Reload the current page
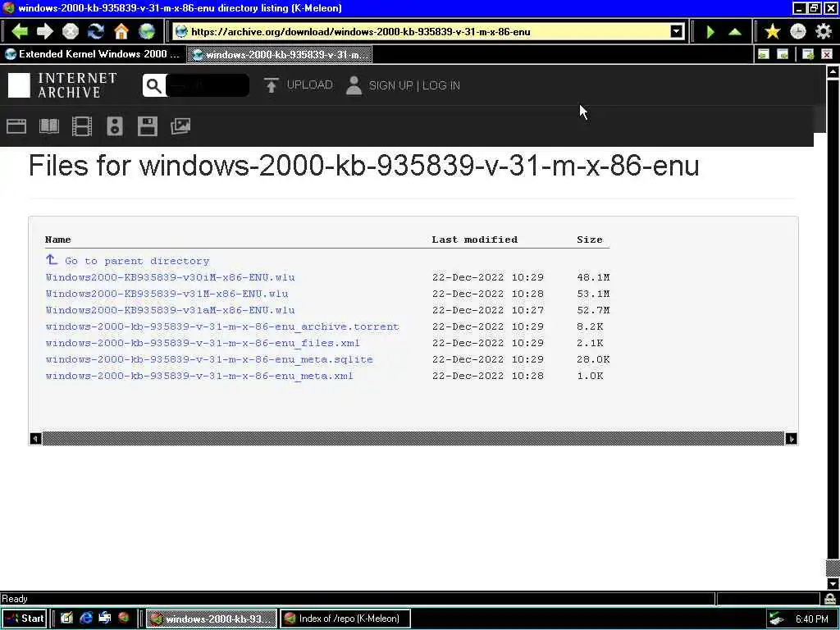This screenshot has width=840, height=630. click(x=96, y=32)
